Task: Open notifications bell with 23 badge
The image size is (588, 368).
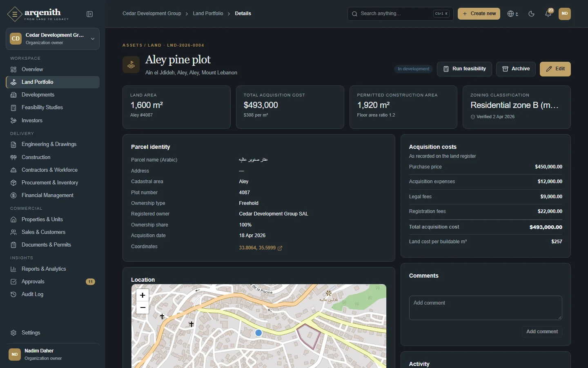Action: [548, 13]
